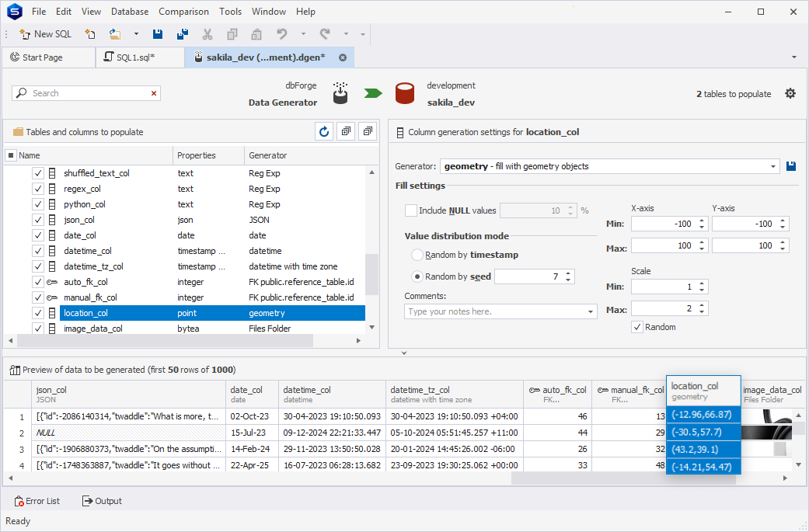This screenshot has width=809, height=532.
Task: Click the Undo toolbar icon
Action: pos(282,34)
